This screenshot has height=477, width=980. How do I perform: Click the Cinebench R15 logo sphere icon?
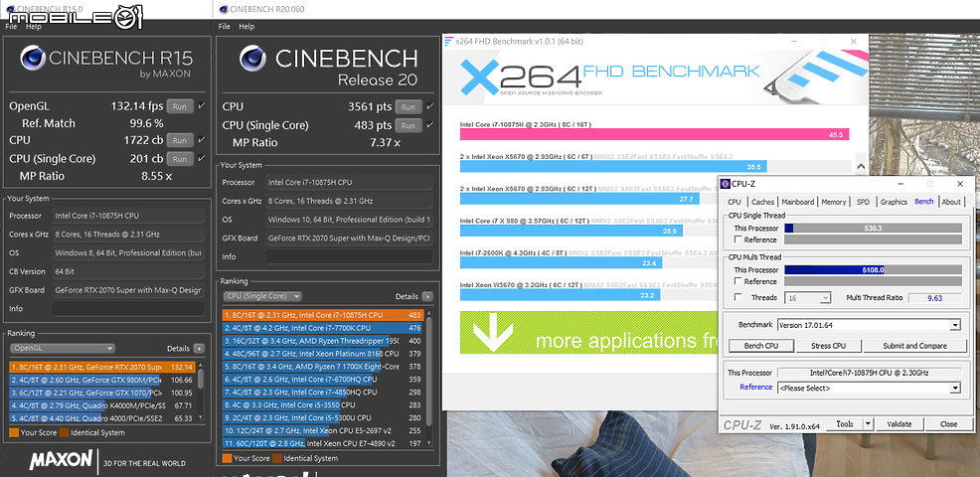click(32, 59)
